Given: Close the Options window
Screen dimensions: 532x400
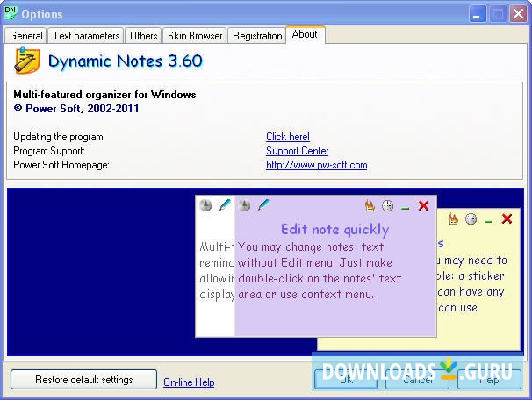Looking at the screenshot, I should click(x=519, y=14).
